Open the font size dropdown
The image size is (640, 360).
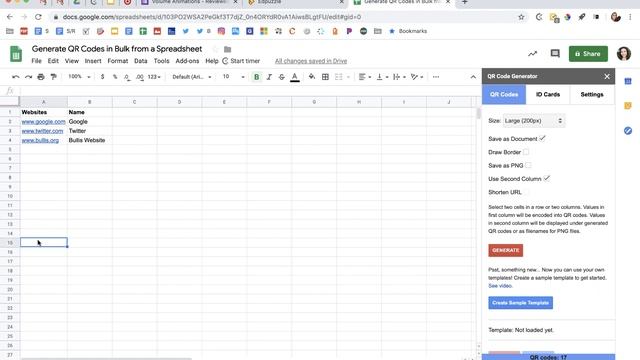(x=233, y=77)
